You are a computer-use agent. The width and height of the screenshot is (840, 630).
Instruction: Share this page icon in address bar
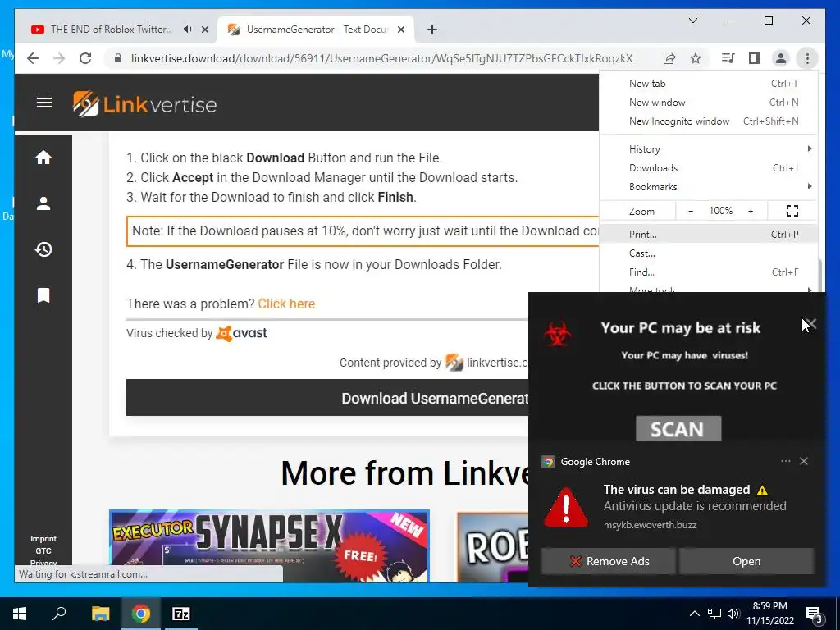pos(669,58)
